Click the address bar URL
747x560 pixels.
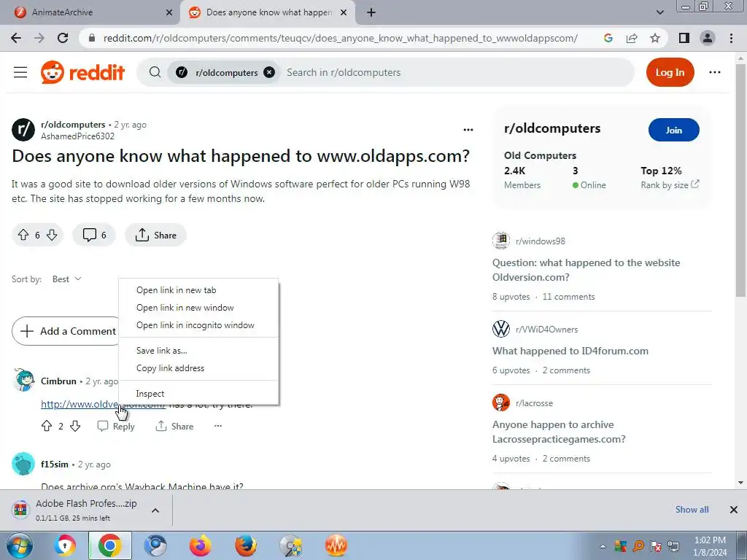[340, 38]
